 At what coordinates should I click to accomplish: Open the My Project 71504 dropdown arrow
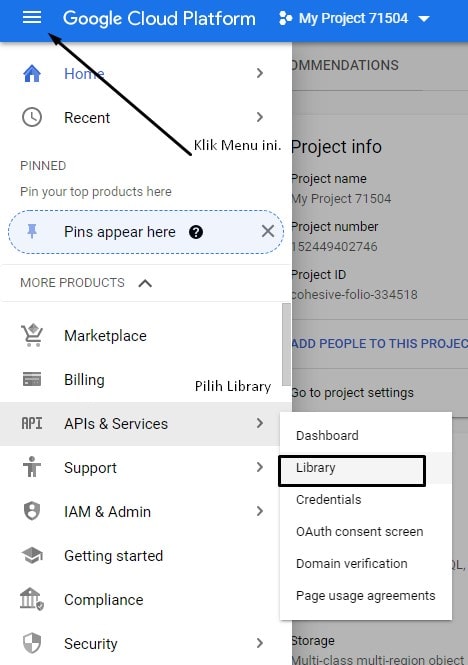coord(424,19)
